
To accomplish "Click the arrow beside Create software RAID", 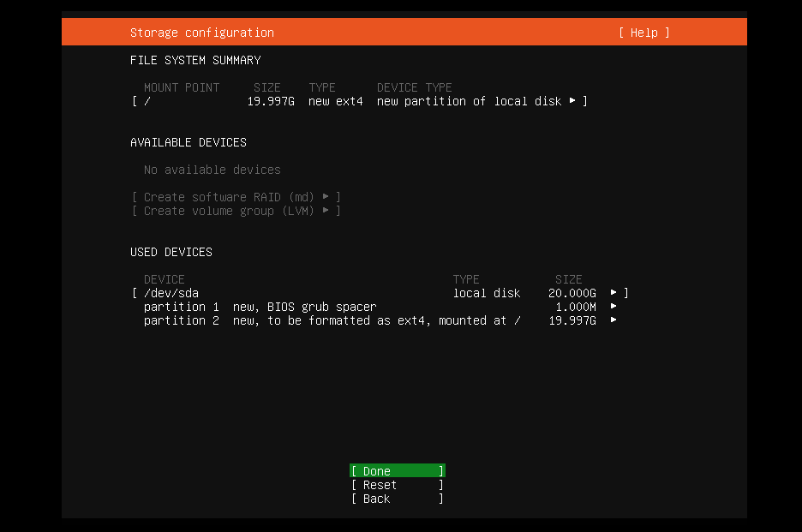I will point(326,197).
